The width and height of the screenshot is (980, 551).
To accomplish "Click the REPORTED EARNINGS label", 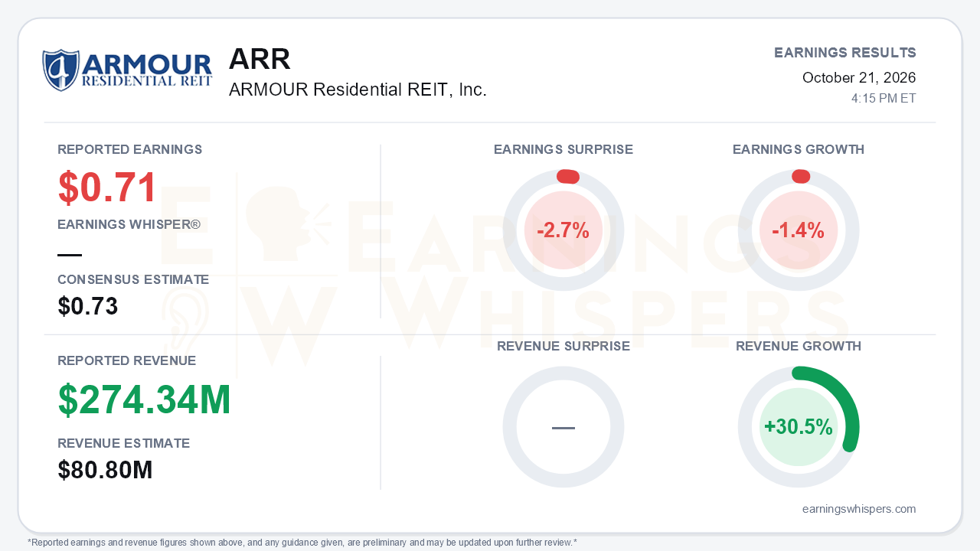I will coord(130,149).
